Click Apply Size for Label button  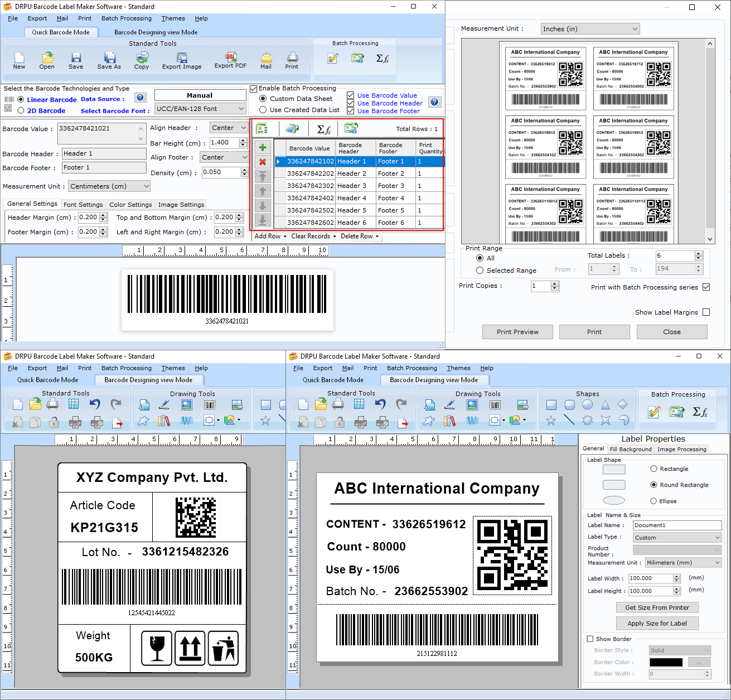(x=657, y=624)
